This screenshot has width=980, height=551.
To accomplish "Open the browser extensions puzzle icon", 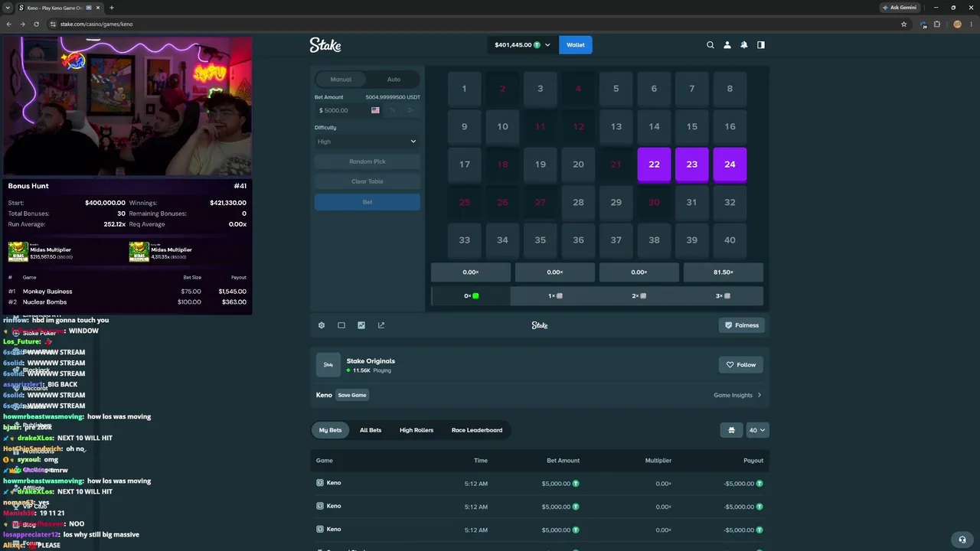I will coord(937,24).
